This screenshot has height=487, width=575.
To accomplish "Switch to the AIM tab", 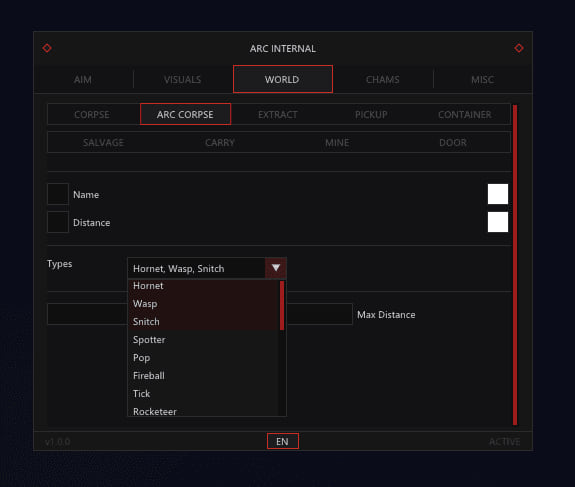I will pyautogui.click(x=83, y=80).
